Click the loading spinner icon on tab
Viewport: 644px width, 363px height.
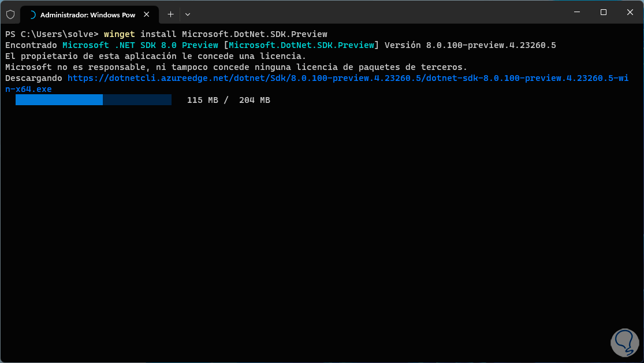pyautogui.click(x=32, y=15)
